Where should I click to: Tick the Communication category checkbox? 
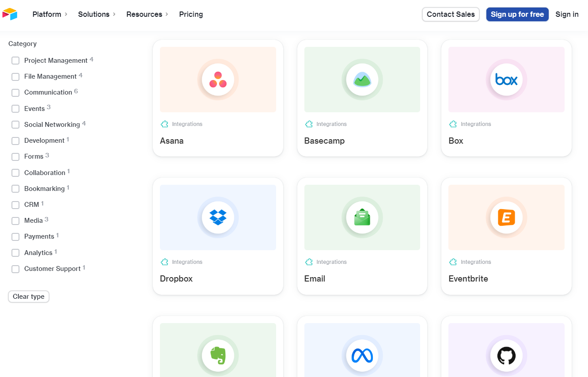click(15, 92)
